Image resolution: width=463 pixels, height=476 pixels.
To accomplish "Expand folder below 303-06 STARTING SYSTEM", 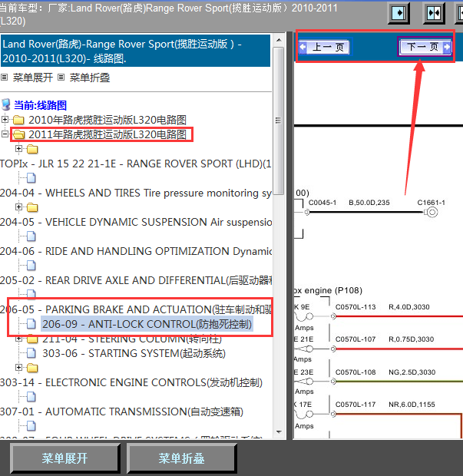I will tap(19, 368).
